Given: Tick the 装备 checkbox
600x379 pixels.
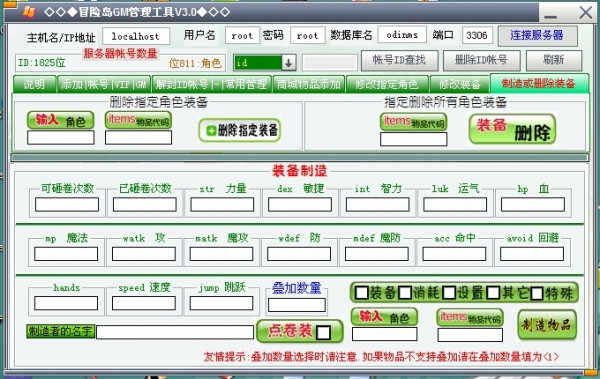Looking at the screenshot, I should pos(362,293).
